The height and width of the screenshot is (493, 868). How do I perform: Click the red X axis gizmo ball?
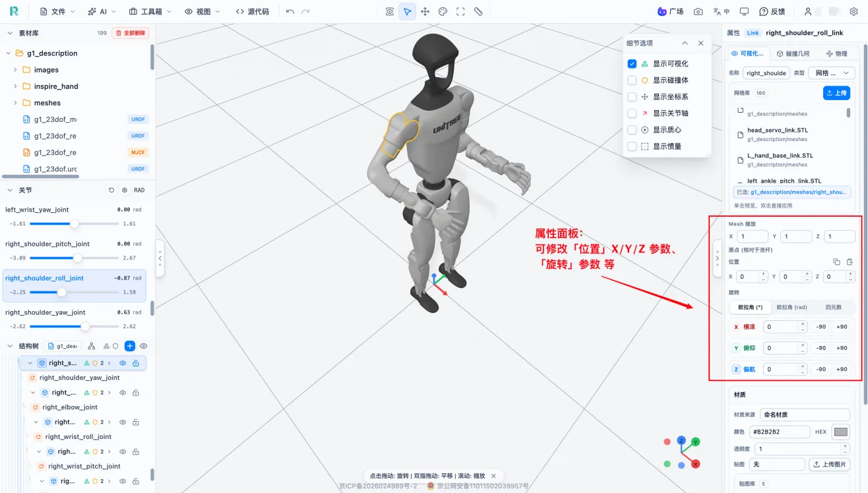695,464
